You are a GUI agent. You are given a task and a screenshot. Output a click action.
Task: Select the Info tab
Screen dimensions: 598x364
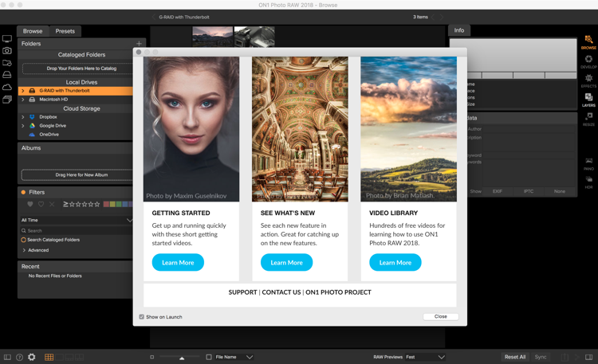[x=459, y=30]
